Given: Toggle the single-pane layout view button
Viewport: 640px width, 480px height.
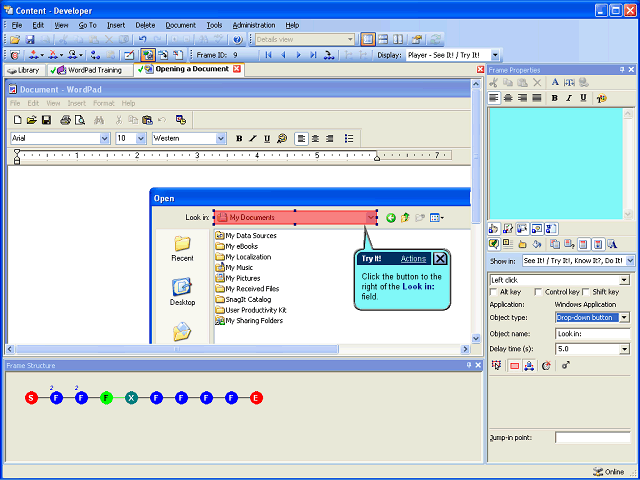Looking at the screenshot, I should [x=368, y=40].
